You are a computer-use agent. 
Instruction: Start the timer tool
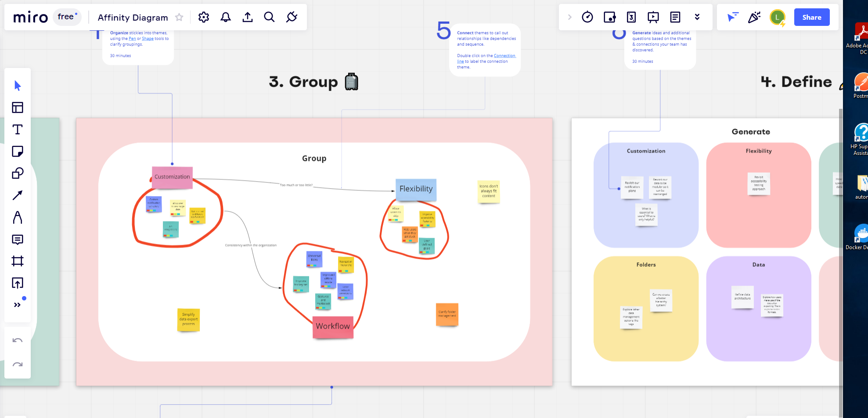point(587,17)
